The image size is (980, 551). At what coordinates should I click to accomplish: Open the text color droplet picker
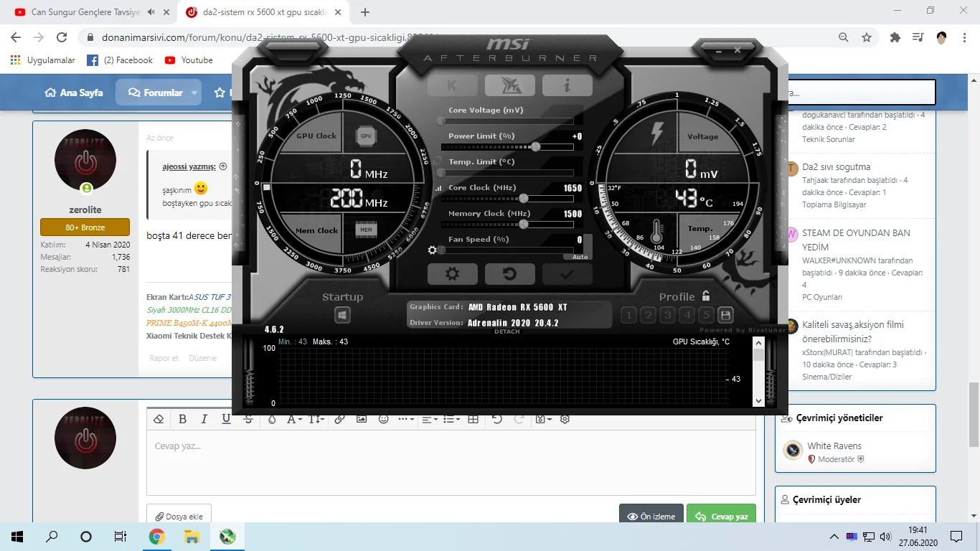272,419
